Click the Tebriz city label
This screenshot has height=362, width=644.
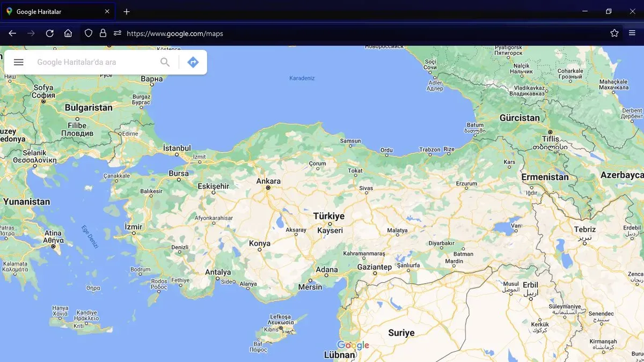click(584, 230)
